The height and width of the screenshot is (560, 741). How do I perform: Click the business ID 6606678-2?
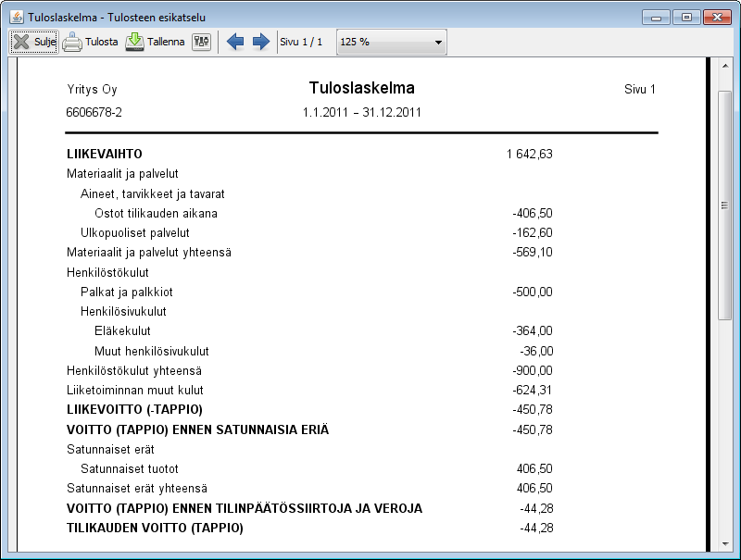(x=94, y=112)
